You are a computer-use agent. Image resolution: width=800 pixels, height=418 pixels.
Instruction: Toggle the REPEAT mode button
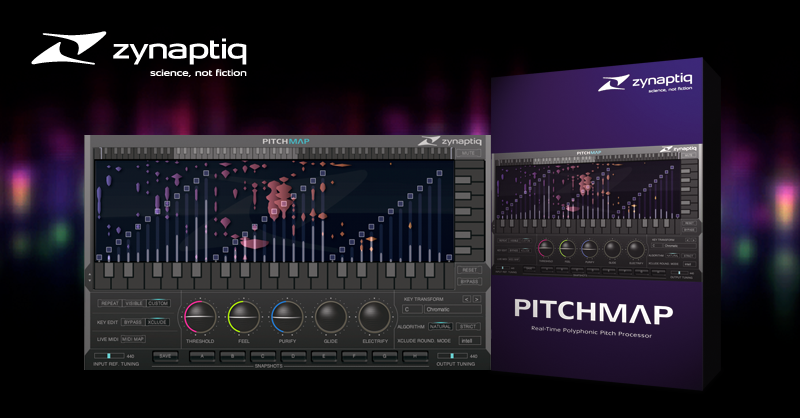click(x=110, y=303)
